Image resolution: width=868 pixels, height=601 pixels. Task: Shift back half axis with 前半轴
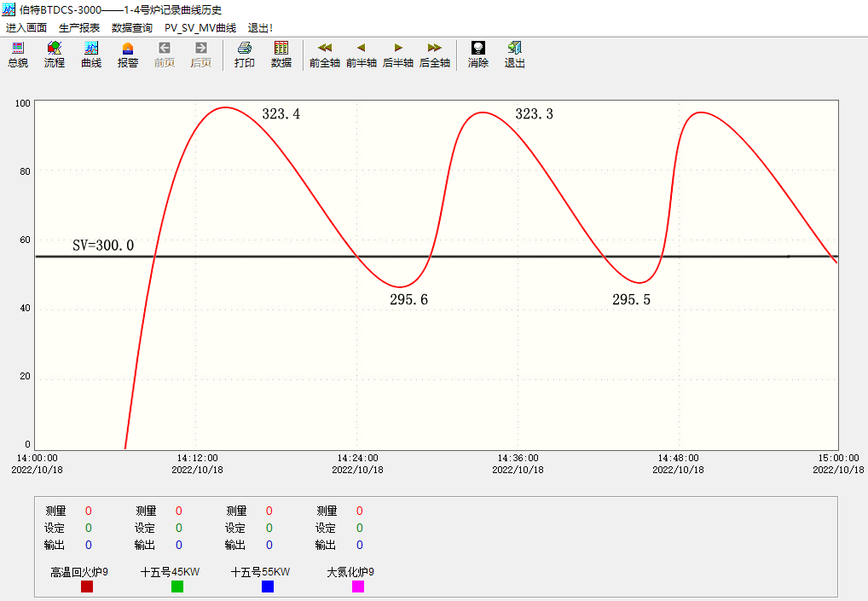tap(362, 55)
